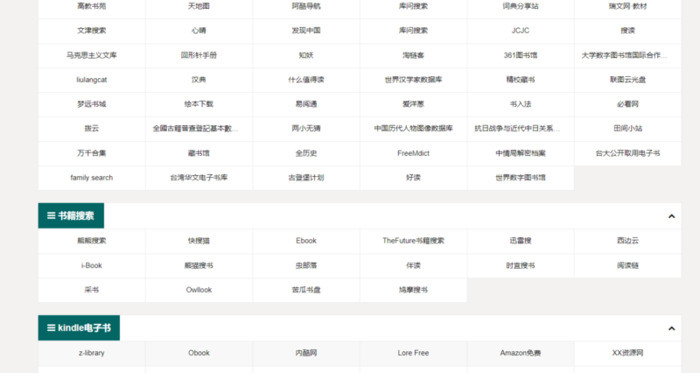The height and width of the screenshot is (373, 700).
Task: Open 台大公开取用电子书
Action: coord(628,153)
